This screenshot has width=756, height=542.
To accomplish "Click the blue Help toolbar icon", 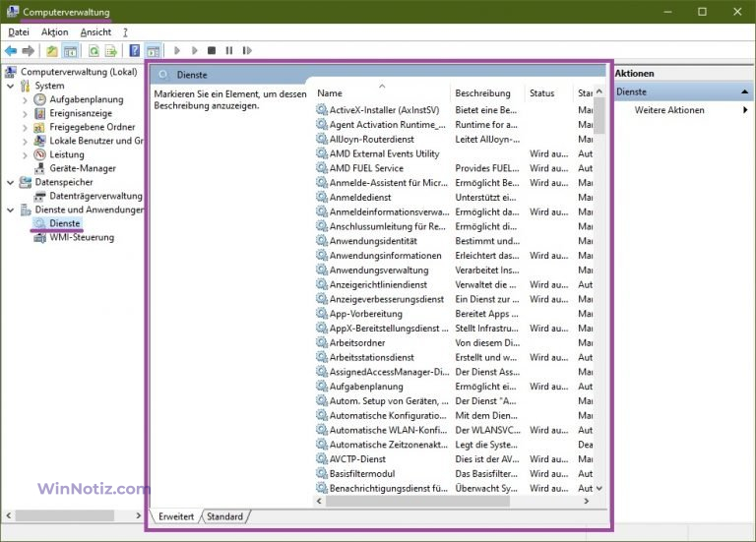I will coord(134,50).
